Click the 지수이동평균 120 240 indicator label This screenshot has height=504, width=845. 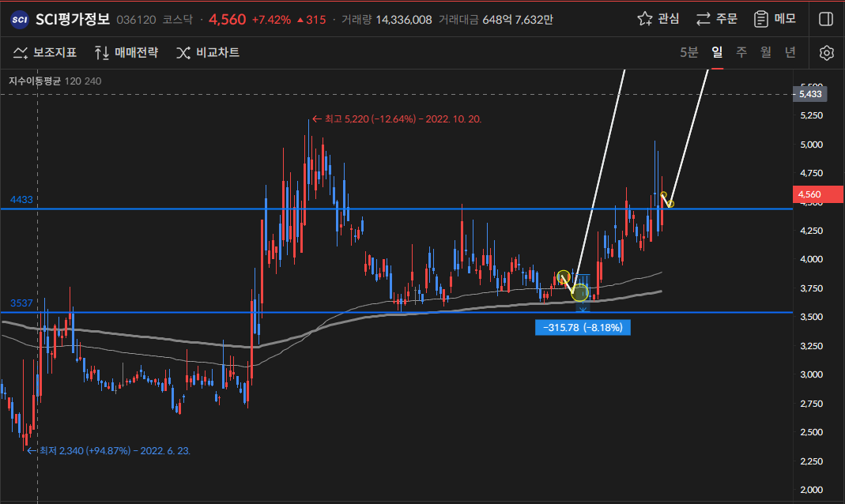(x=55, y=81)
